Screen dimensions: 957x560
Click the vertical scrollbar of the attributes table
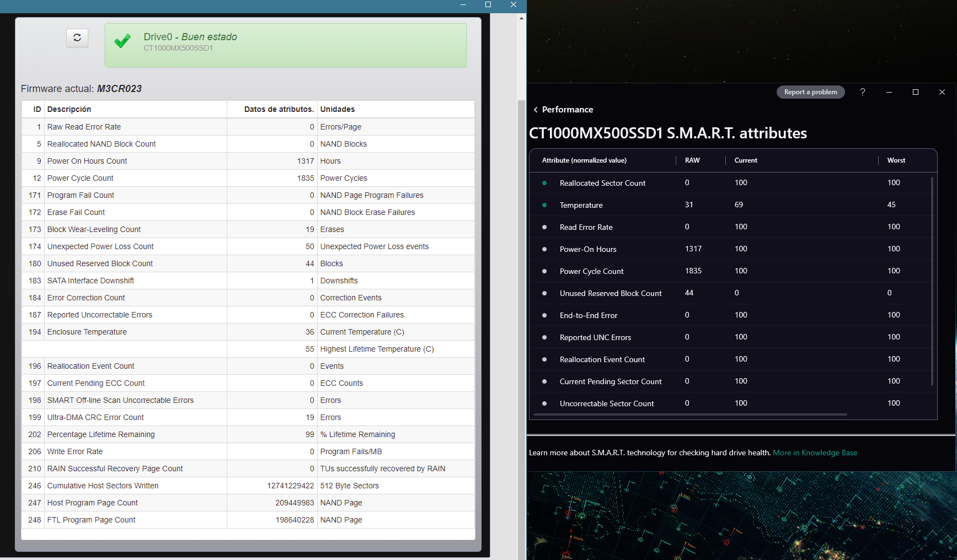tap(932, 281)
